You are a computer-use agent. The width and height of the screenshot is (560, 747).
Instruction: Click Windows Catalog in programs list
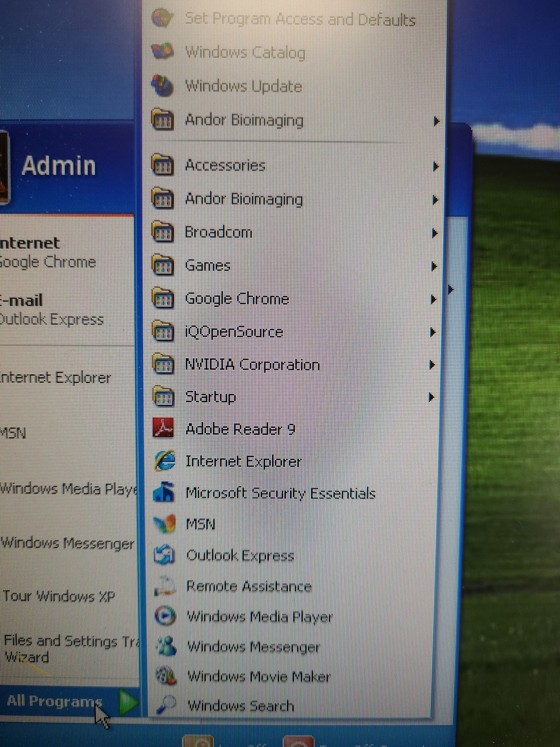[x=245, y=53]
